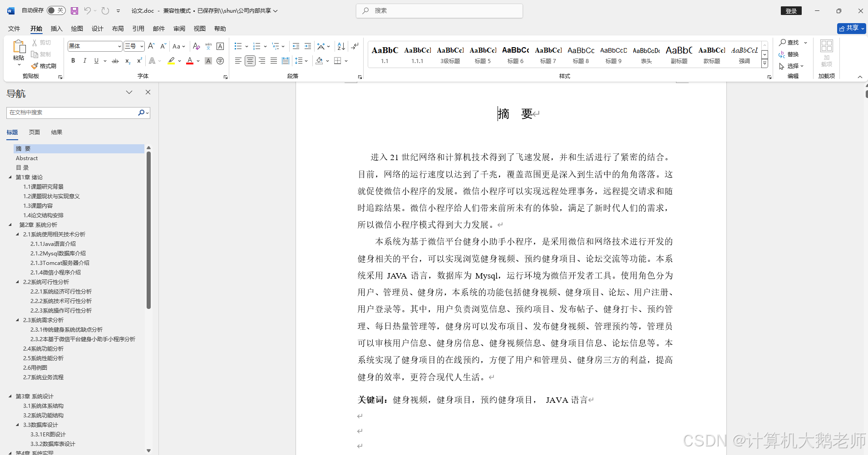
Task: Toggle the AutoSave (自动保存) switch
Action: click(x=56, y=10)
